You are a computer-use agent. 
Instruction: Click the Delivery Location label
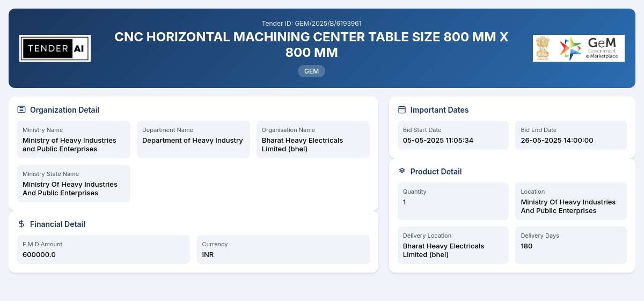(427, 236)
